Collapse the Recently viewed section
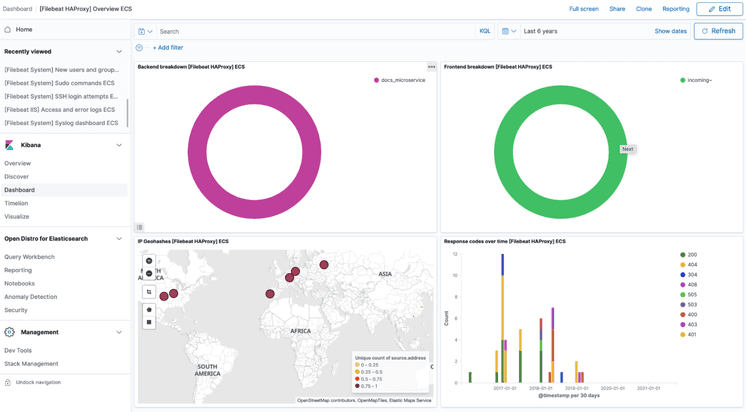This screenshot has width=746, height=412. coord(119,52)
